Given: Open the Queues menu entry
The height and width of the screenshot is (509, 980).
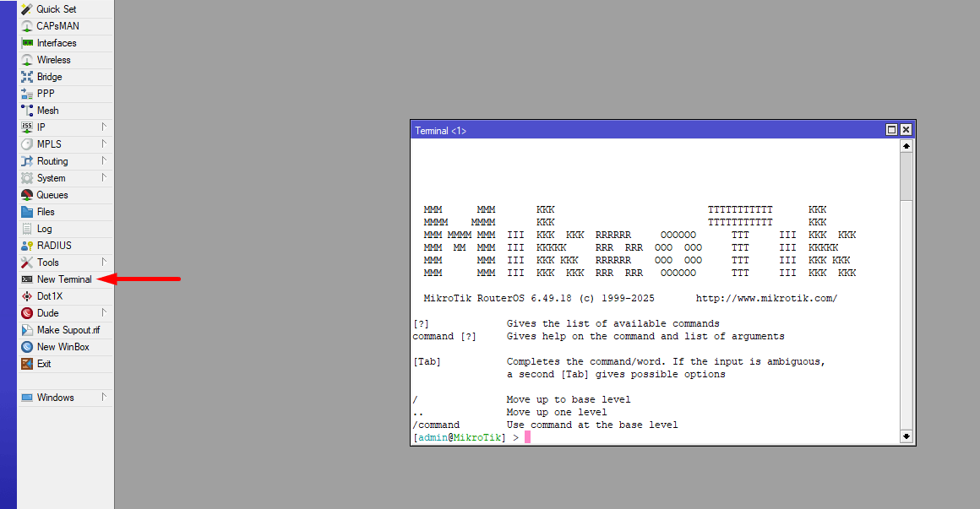Looking at the screenshot, I should click(x=66, y=195).
